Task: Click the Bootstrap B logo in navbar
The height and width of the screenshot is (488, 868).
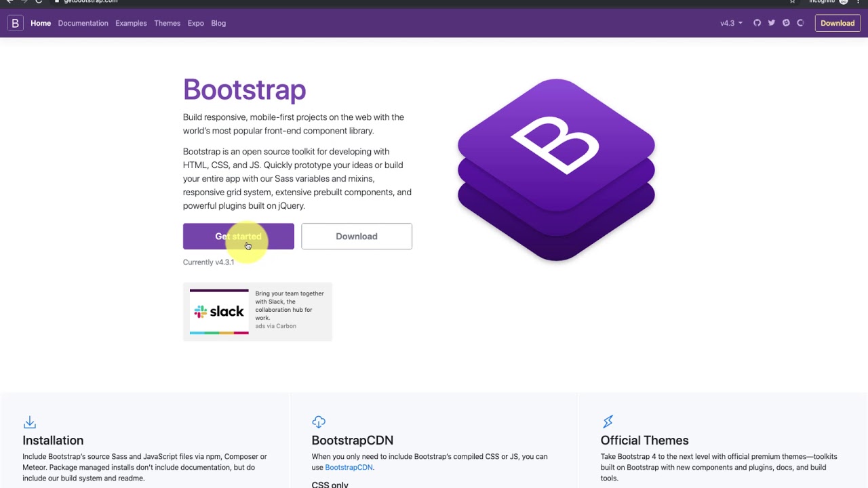Action: click(15, 23)
